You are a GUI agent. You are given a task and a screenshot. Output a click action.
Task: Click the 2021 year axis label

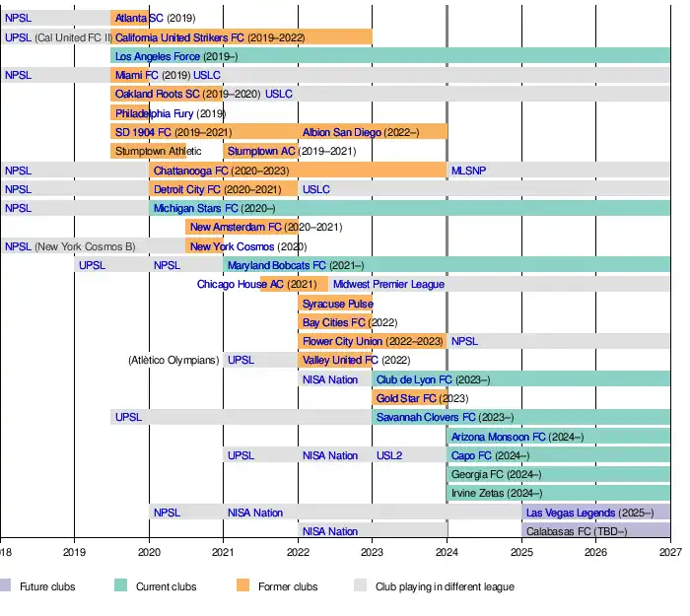pyautogui.click(x=224, y=553)
